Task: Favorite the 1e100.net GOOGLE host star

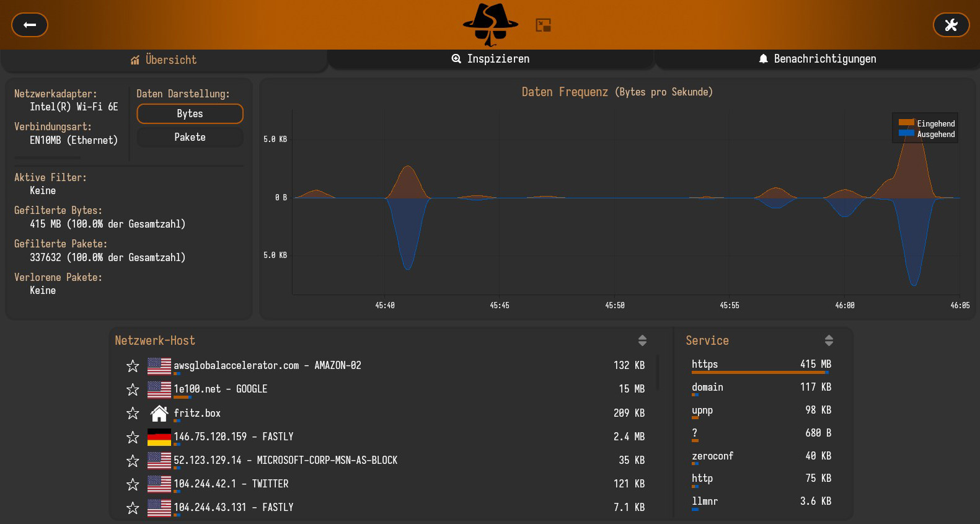Action: (133, 389)
